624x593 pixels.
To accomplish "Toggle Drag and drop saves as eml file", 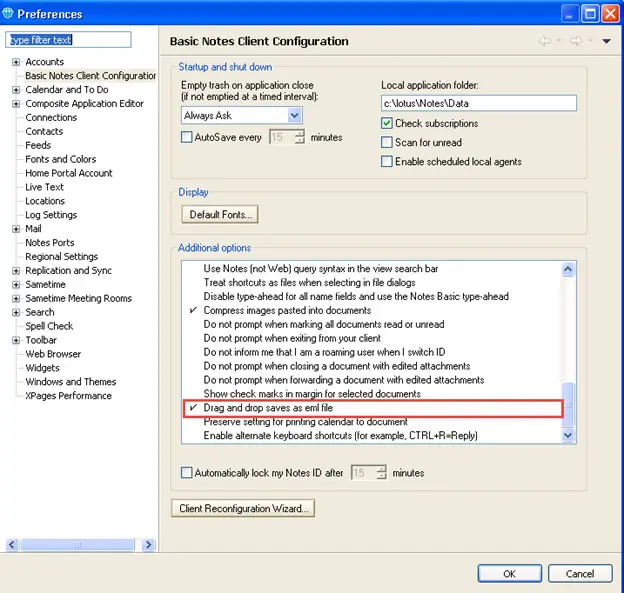I will click(268, 408).
